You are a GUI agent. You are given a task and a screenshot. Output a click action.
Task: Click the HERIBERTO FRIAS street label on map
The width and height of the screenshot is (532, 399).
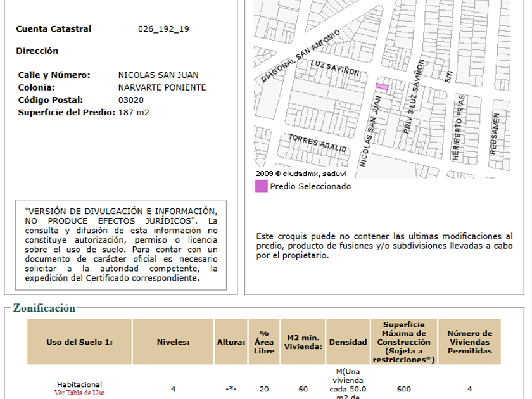coord(459,128)
